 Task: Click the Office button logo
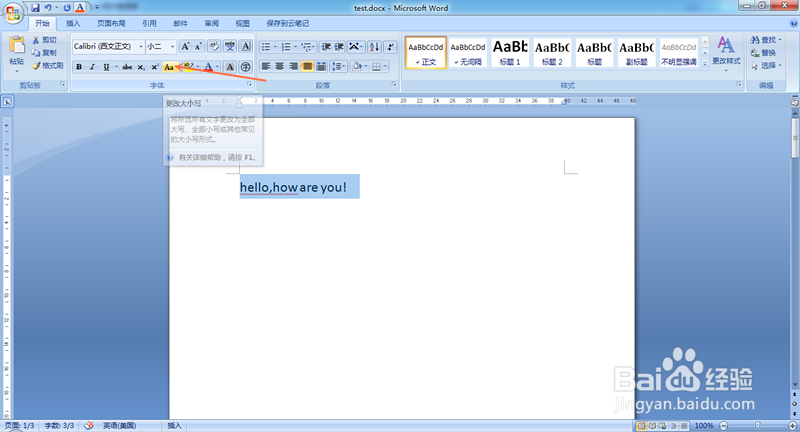13,12
